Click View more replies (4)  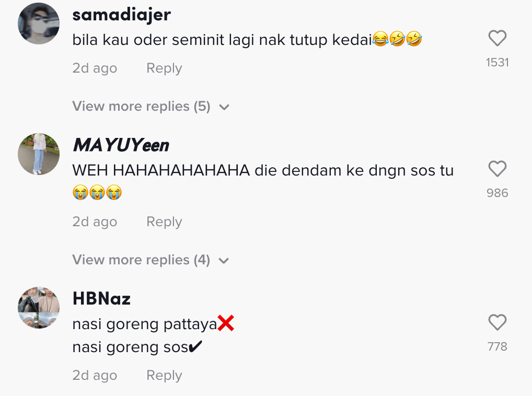pyautogui.click(x=141, y=260)
